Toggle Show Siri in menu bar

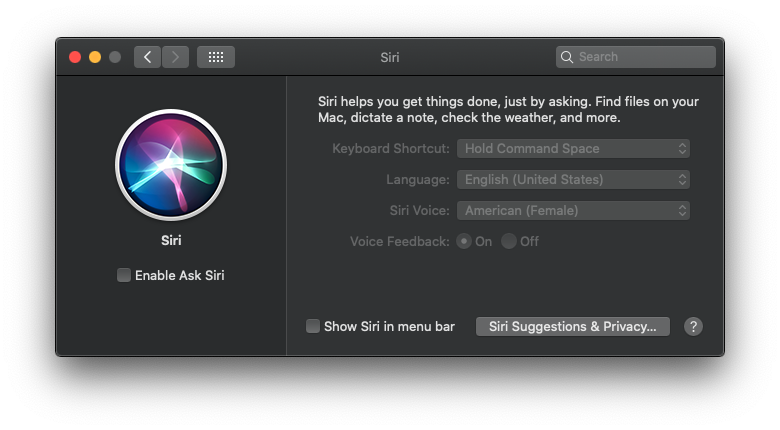[x=313, y=326]
